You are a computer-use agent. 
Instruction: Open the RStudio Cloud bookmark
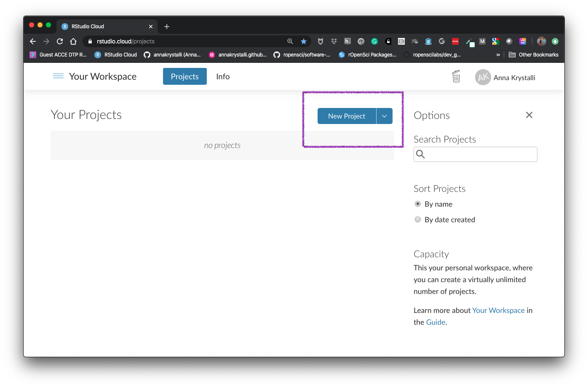pos(116,55)
